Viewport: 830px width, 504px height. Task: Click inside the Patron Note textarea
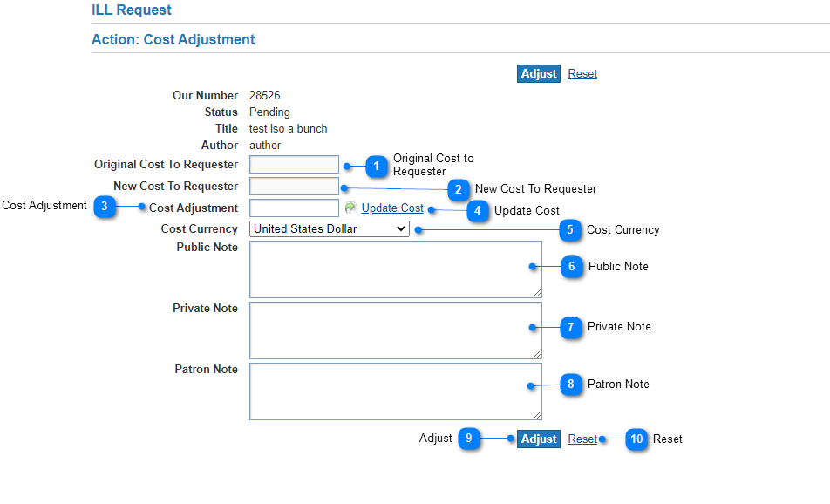[395, 392]
